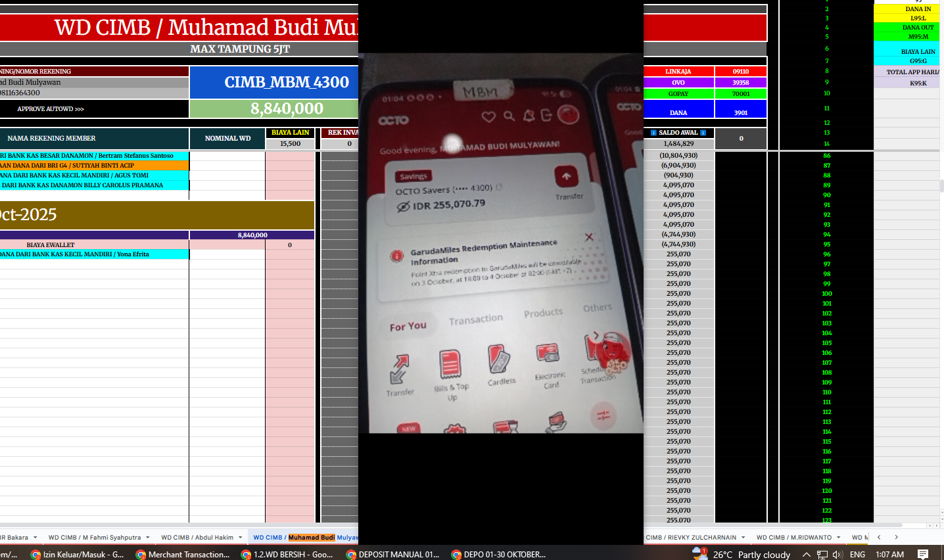Select the Products tab in OCTO app
Image resolution: width=944 pixels, height=560 pixels.
pyautogui.click(x=543, y=313)
